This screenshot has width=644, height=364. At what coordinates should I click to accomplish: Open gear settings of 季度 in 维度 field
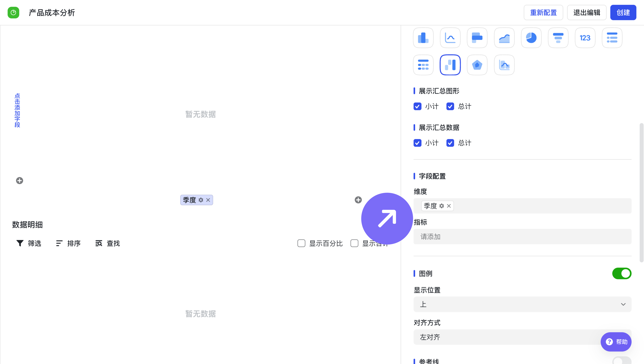[x=442, y=206]
